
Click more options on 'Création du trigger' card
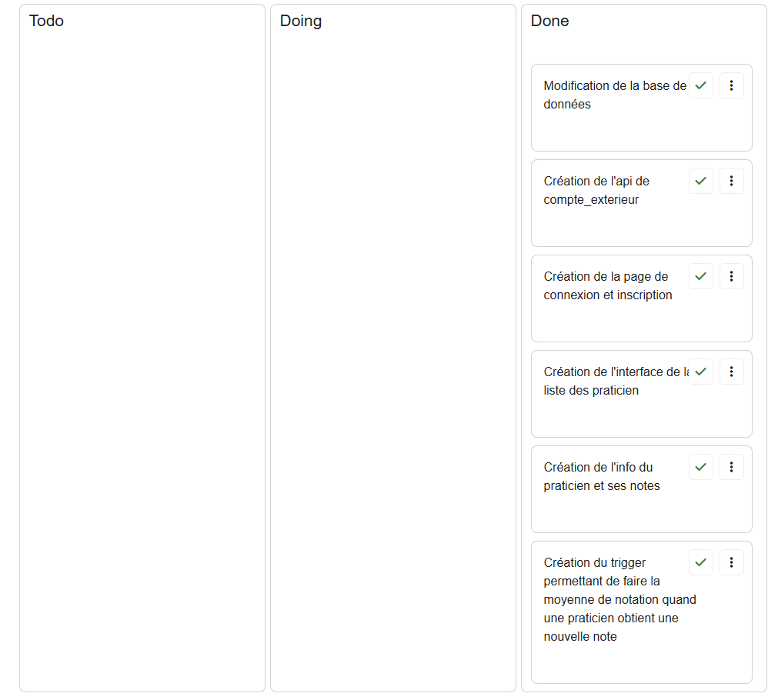(x=731, y=562)
